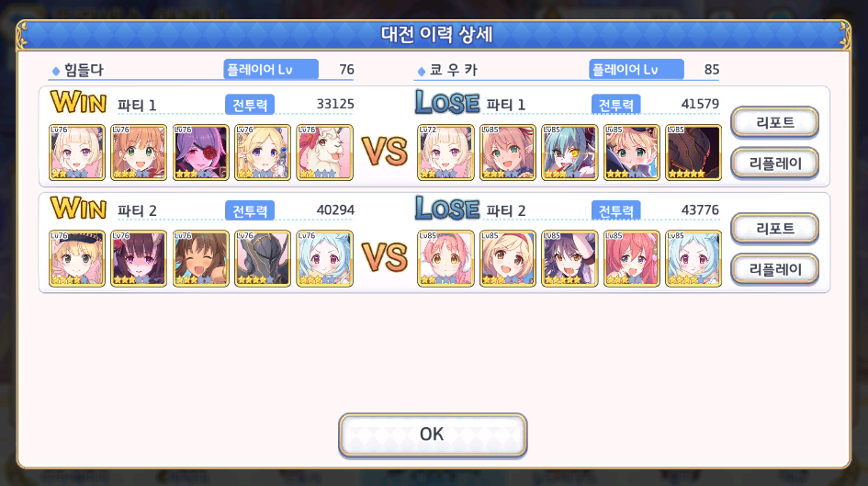
Task: Watch the party 2 리플레이 replay
Action: [x=774, y=269]
